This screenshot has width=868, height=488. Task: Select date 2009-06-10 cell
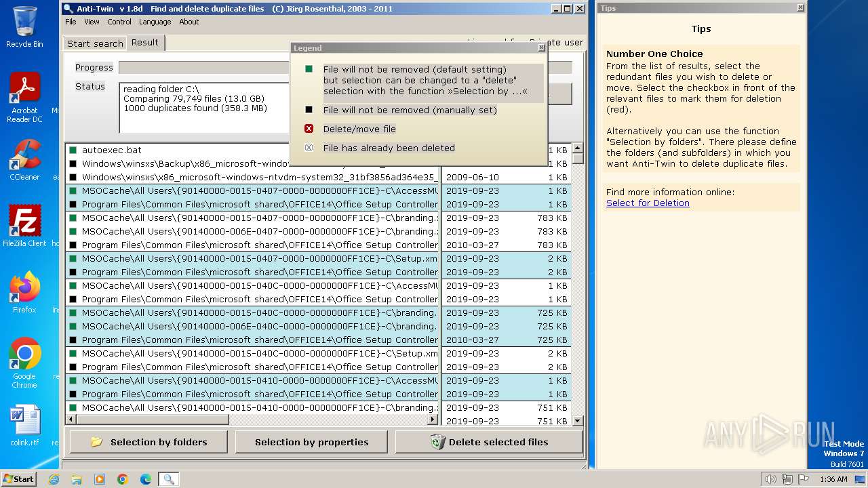pyautogui.click(x=473, y=177)
